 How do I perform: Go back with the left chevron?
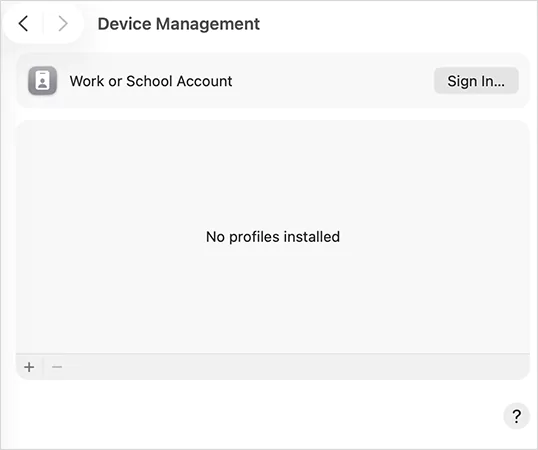[x=23, y=24]
